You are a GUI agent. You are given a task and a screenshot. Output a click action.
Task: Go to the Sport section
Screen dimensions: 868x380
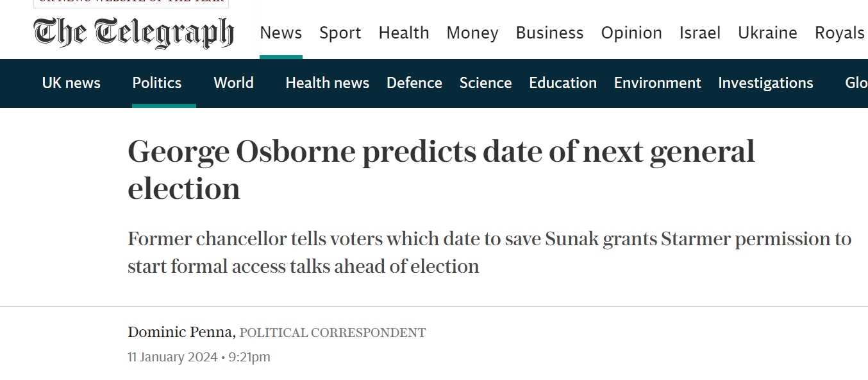click(340, 33)
